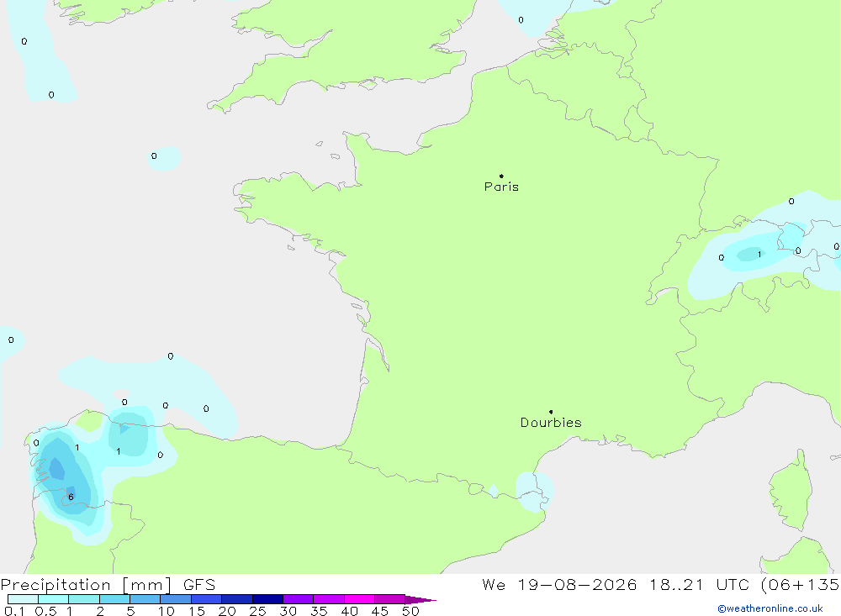841x616 pixels.
Task: Click the Paris city label
Action: click(501, 187)
